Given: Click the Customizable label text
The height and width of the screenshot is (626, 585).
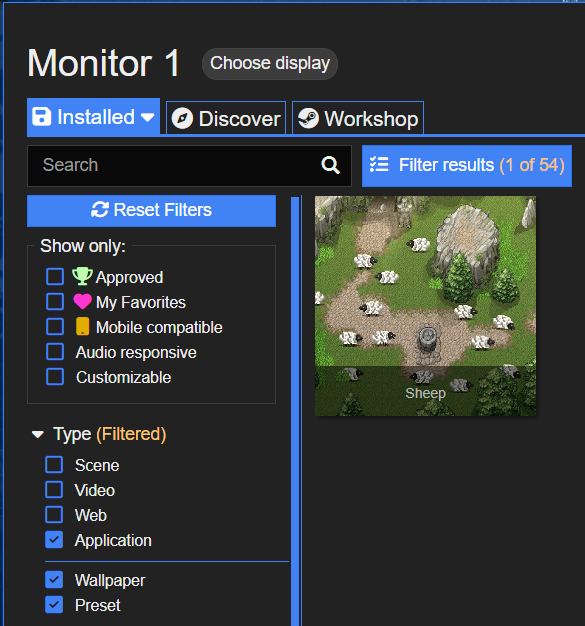Looking at the screenshot, I should pos(123,378).
